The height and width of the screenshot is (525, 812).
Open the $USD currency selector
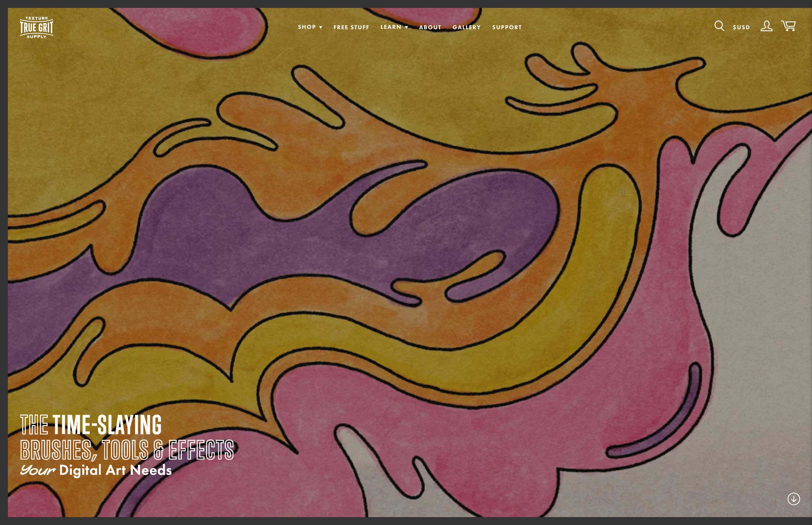[x=741, y=27]
